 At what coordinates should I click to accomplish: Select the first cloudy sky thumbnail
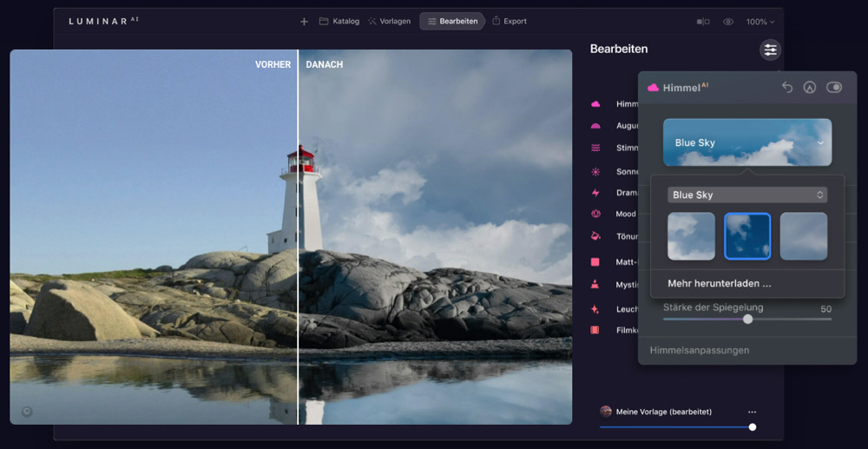click(x=692, y=236)
